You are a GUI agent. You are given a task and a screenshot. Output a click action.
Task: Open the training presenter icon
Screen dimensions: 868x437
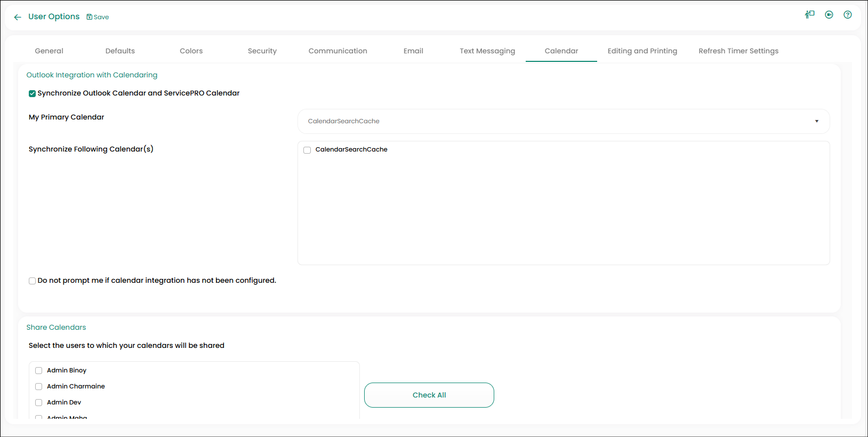tap(810, 15)
